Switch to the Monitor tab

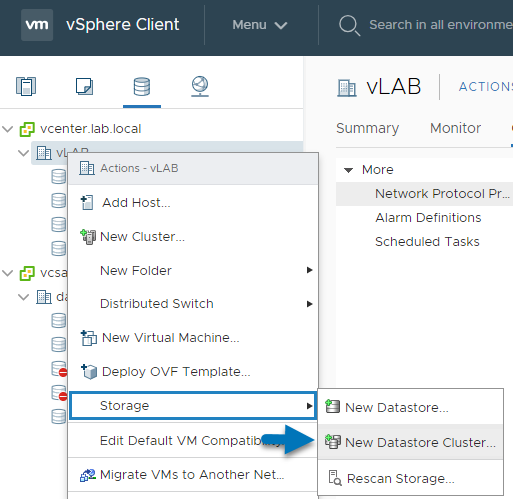(455, 128)
